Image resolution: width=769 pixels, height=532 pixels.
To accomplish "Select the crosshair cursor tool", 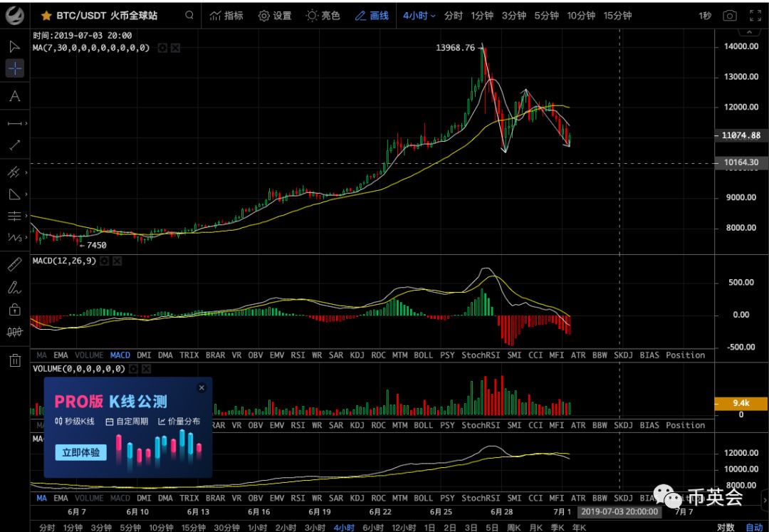I will pos(15,68).
